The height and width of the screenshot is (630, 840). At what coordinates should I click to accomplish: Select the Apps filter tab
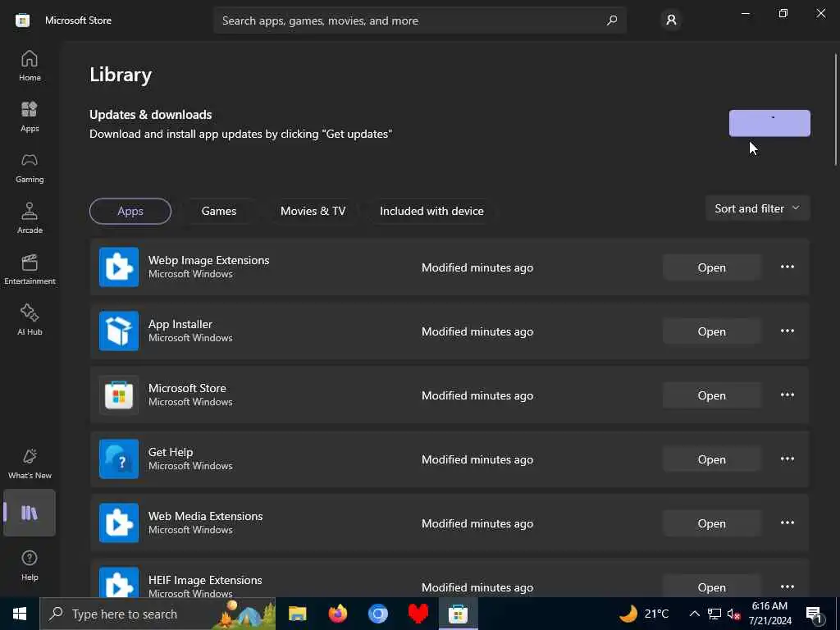click(130, 211)
